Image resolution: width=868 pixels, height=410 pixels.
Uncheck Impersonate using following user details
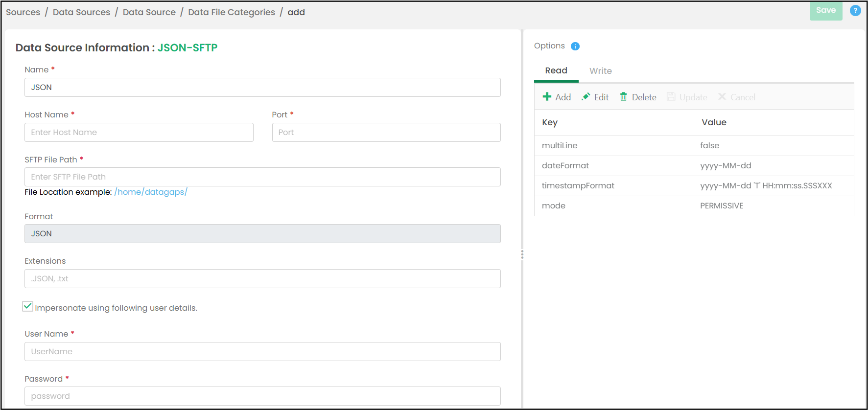[28, 307]
